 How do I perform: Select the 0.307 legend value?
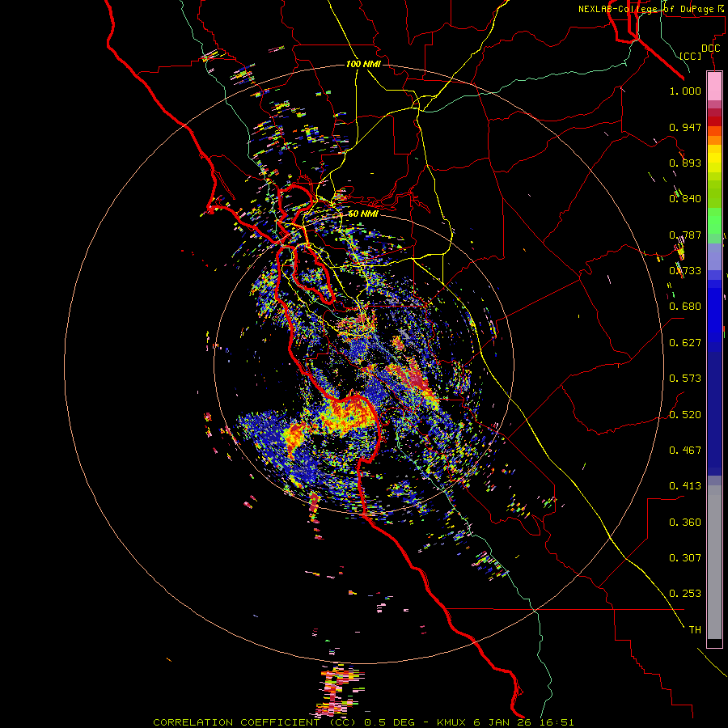point(685,558)
